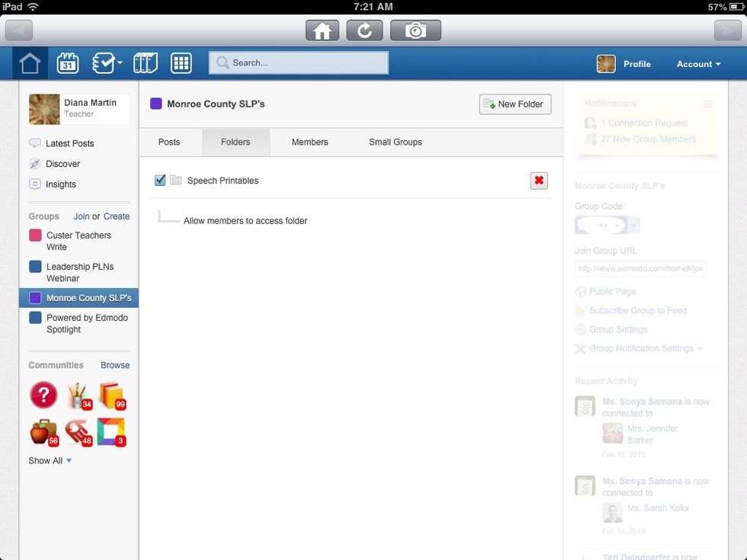Tap the browser home button

[322, 30]
